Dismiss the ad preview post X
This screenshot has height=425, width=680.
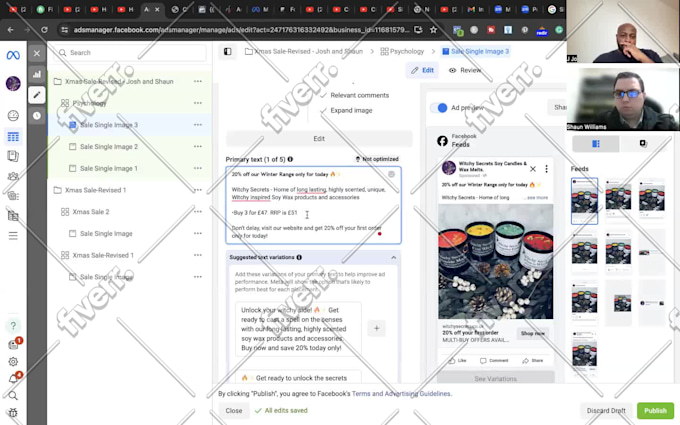[x=533, y=169]
